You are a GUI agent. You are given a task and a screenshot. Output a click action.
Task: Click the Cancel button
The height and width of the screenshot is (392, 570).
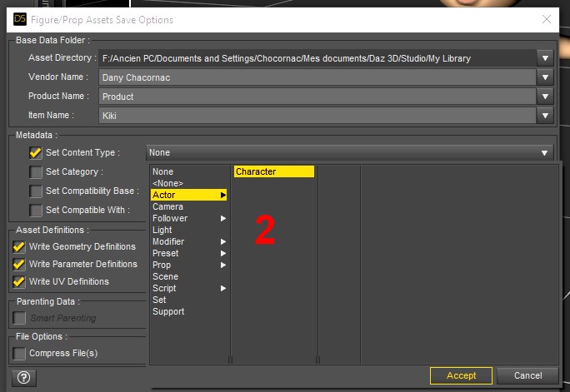tap(527, 375)
